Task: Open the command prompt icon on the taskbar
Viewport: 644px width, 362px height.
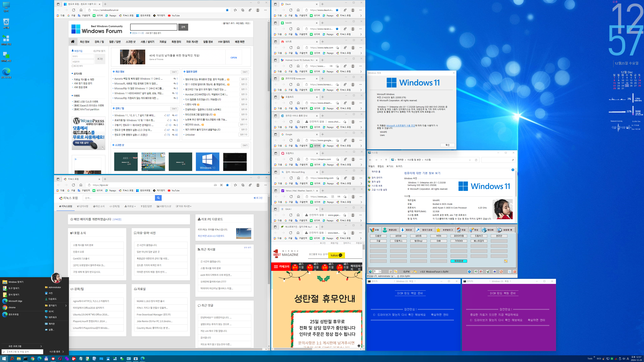Action: tap(25, 358)
